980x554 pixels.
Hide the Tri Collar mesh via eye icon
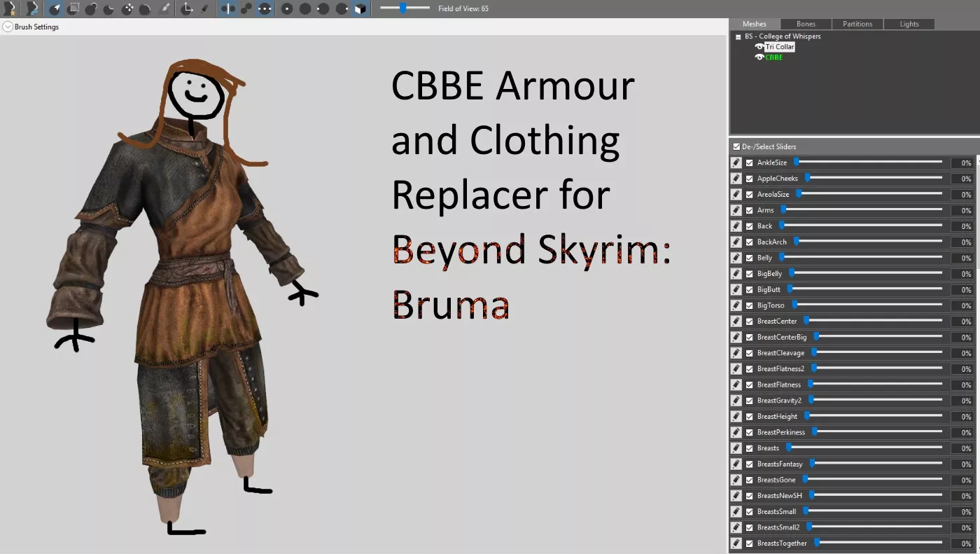click(759, 47)
